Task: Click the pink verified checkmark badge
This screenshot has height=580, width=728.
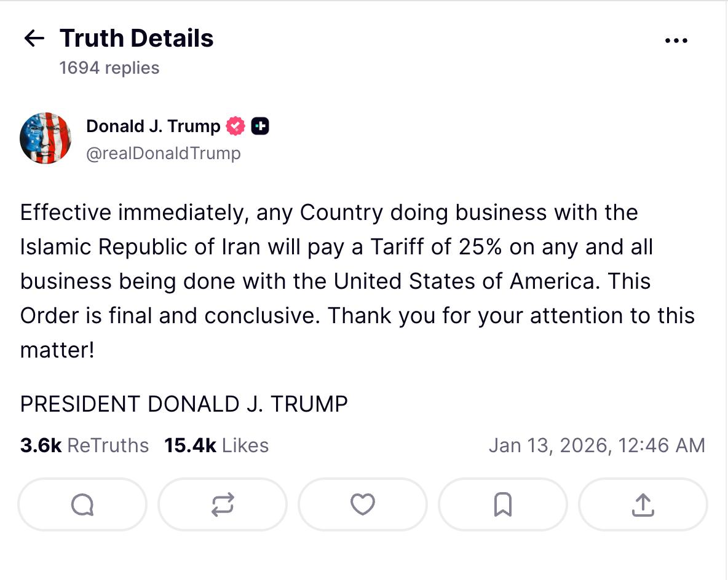Action: pyautogui.click(x=235, y=125)
